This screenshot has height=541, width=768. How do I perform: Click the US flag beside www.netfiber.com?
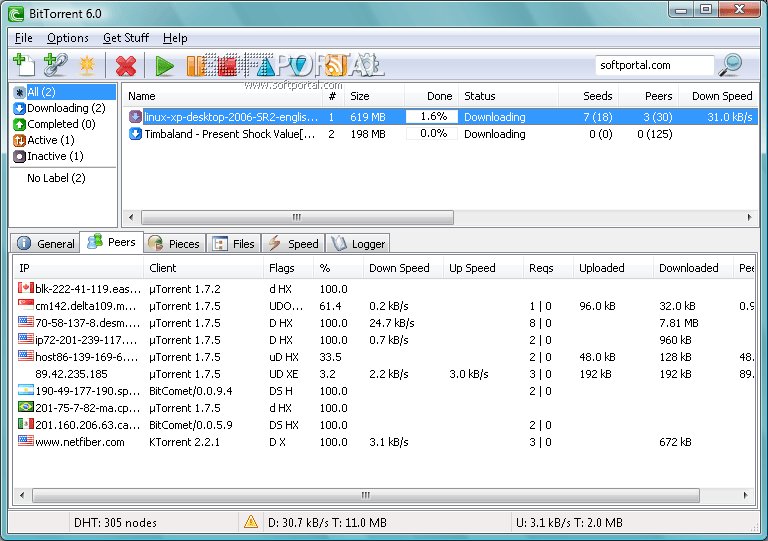pos(26,441)
